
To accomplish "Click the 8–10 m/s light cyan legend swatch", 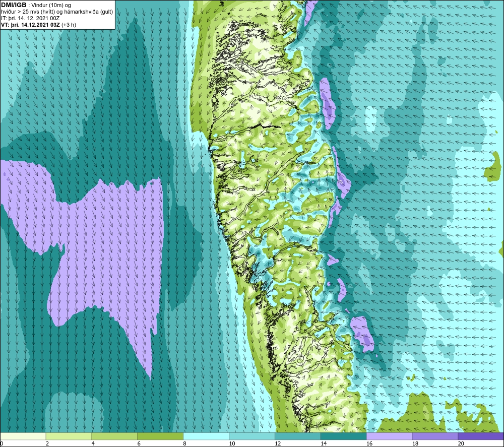I will (x=206, y=436).
